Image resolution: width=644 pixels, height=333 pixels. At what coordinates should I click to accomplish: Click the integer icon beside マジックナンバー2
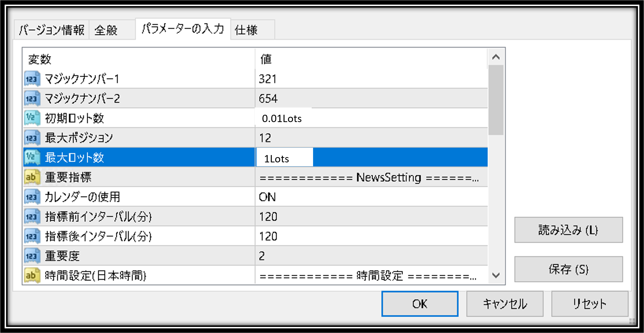coord(32,98)
